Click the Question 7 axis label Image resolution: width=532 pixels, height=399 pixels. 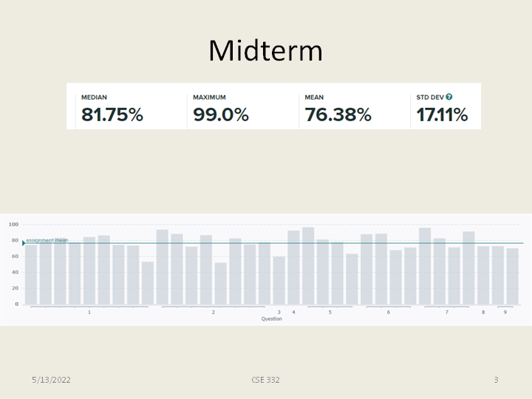point(446,313)
